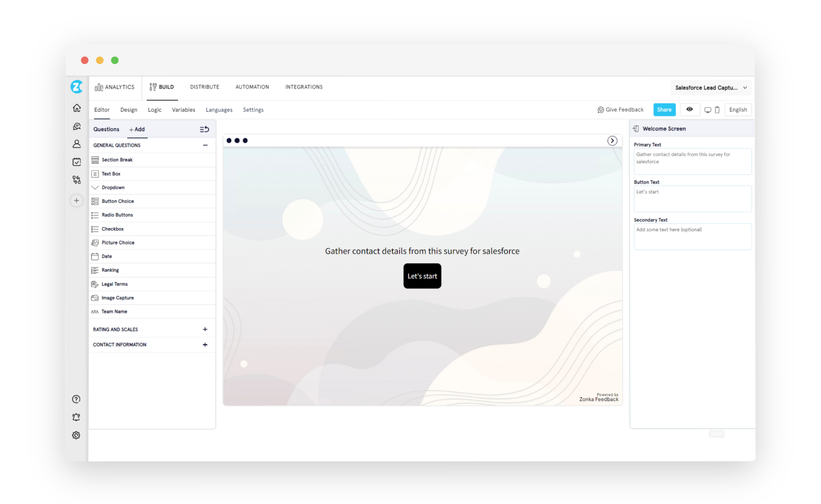Expand the Rating and Scales section
Viewport: 821px width, 504px height.
[x=205, y=329]
